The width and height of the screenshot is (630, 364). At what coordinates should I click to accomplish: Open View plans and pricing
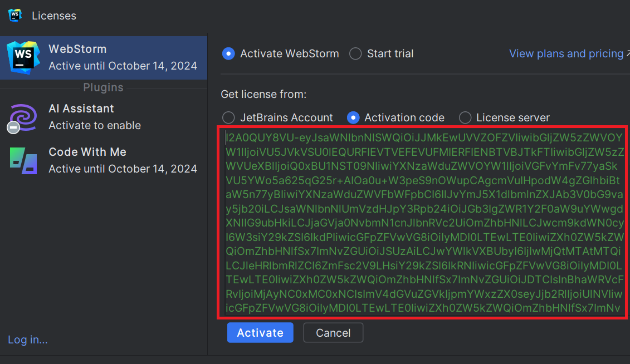[x=566, y=53]
